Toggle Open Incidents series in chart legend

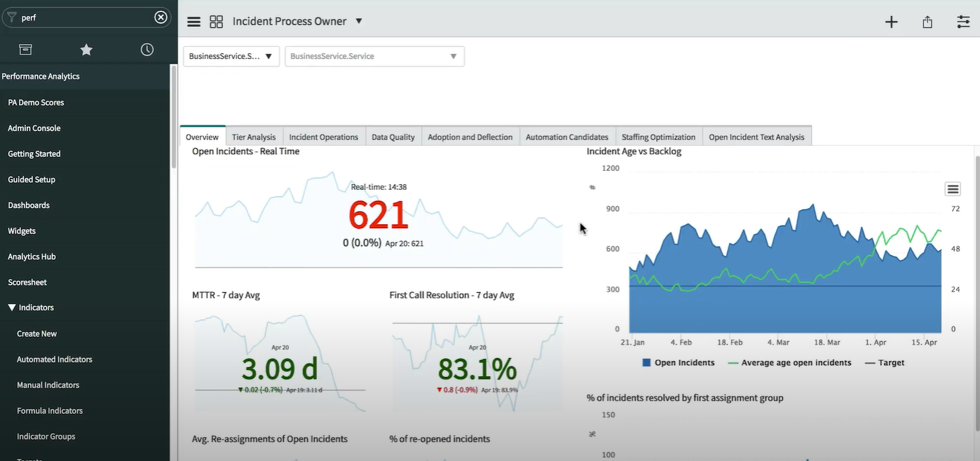point(678,363)
